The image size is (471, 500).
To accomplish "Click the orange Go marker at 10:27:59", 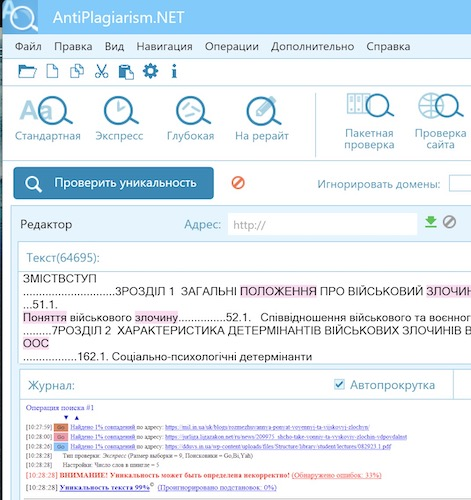I will tap(61, 427).
